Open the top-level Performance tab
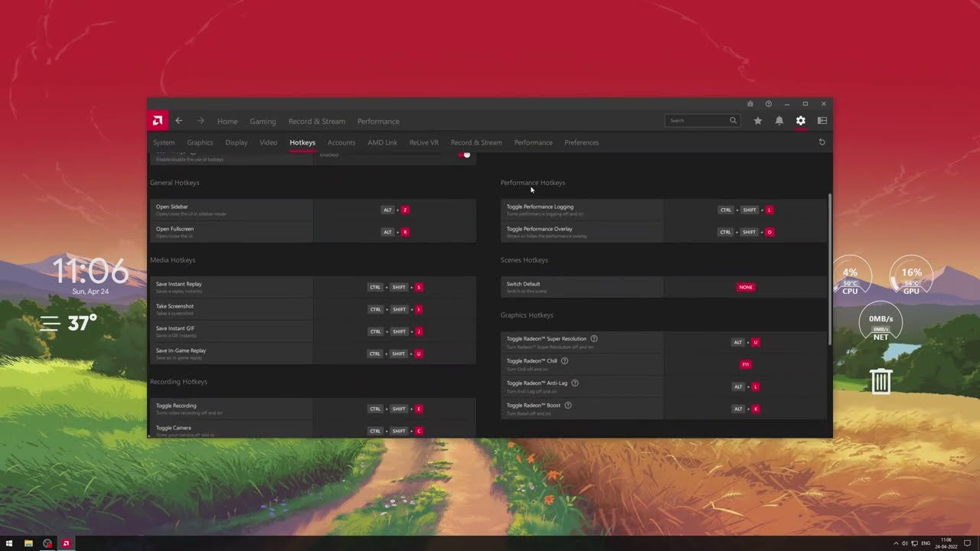 click(x=378, y=121)
